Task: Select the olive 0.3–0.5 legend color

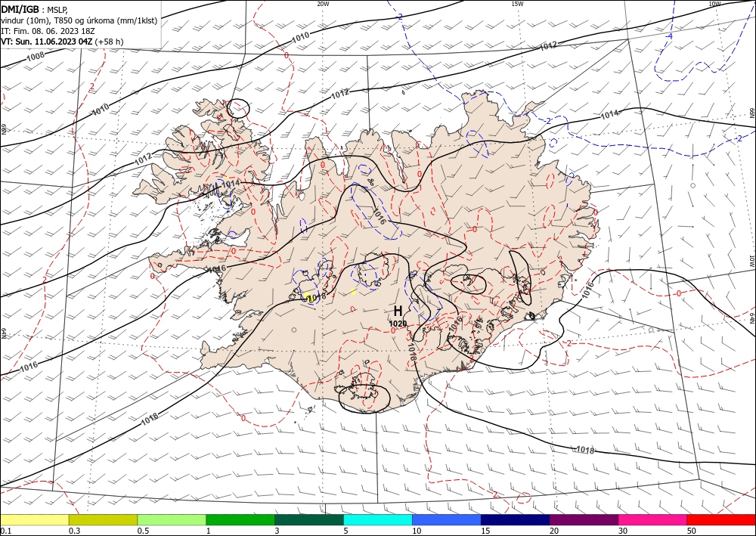Action: [103, 519]
